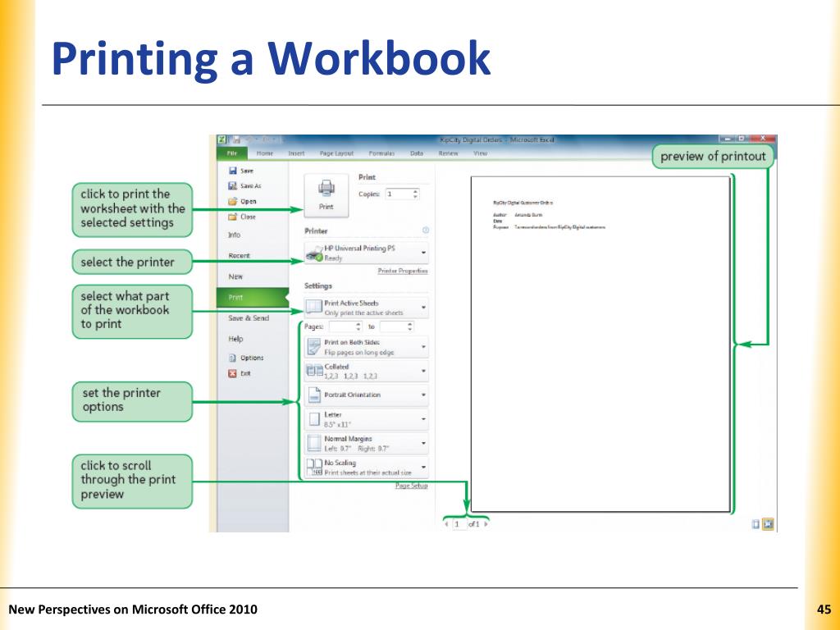This screenshot has height=630, width=840.
Task: Click the Save icon in backstage menu
Action: [x=232, y=171]
